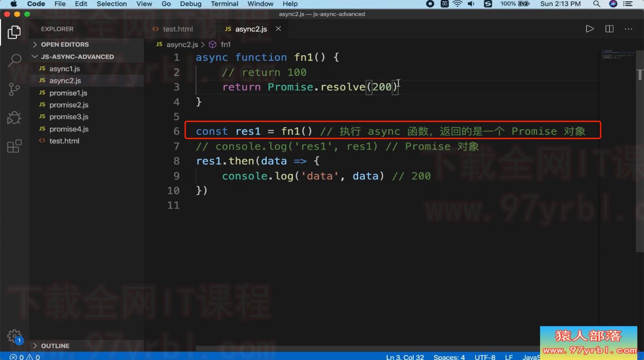Open the Siri menu bar icon
The height and width of the screenshot is (360, 644).
[613, 4]
